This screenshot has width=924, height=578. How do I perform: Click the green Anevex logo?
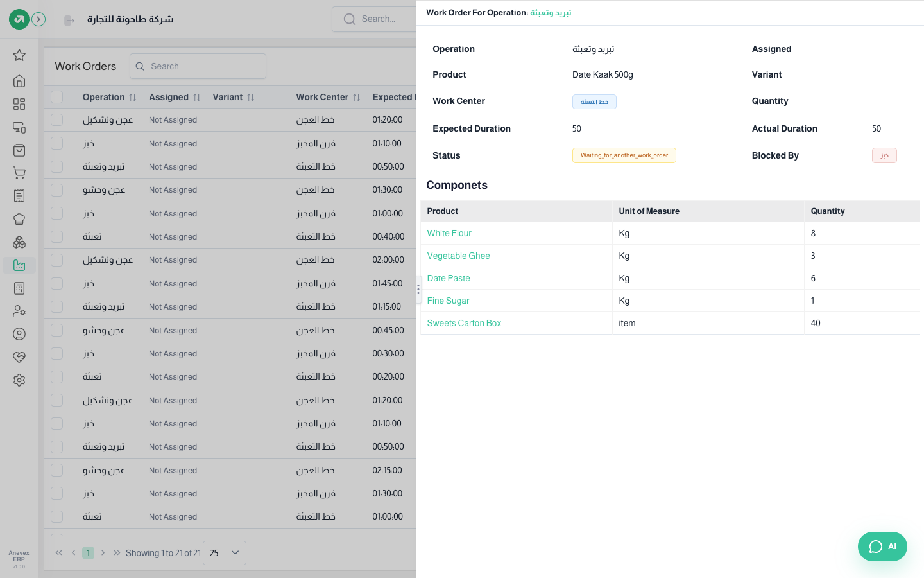19,19
